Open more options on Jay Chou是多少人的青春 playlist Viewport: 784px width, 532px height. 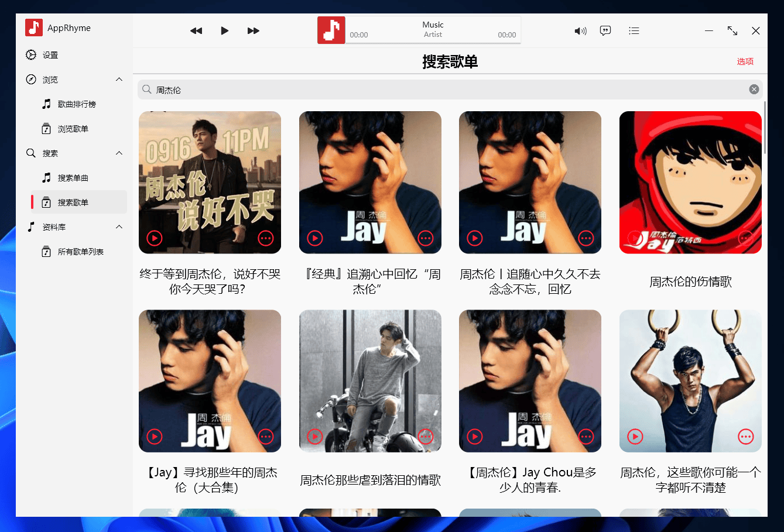[586, 437]
